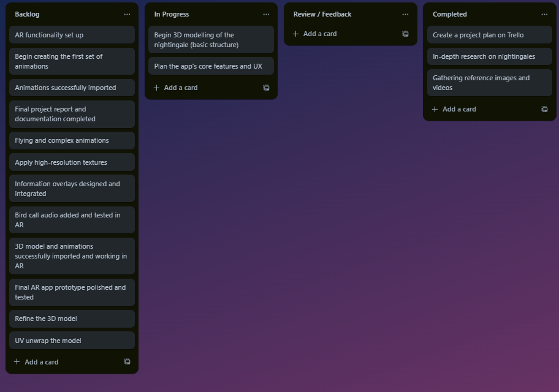Viewport: 559px width, 392px height.
Task: Create card from template in Backlog
Action: pos(127,362)
